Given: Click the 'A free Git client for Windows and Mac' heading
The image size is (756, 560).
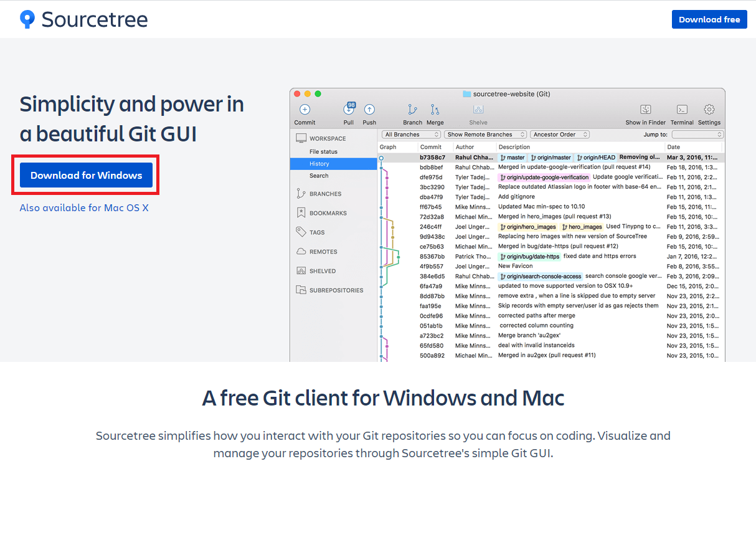Looking at the screenshot, I should 383,397.
